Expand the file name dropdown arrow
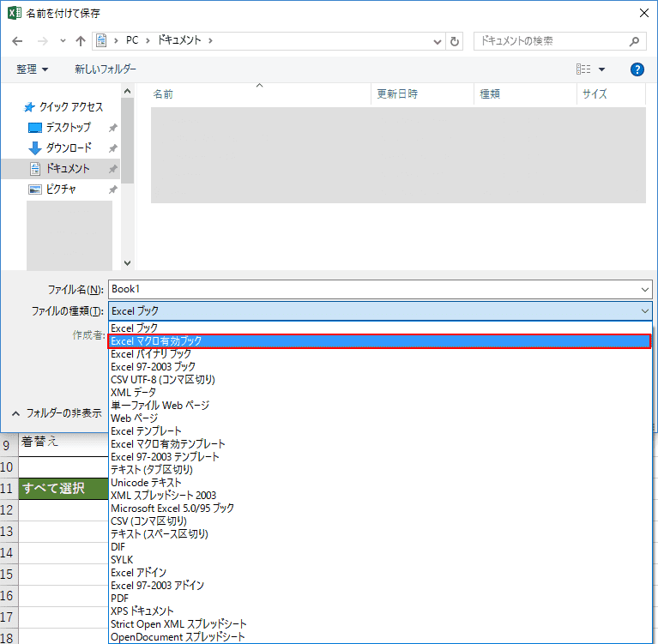658x644 pixels. 645,290
